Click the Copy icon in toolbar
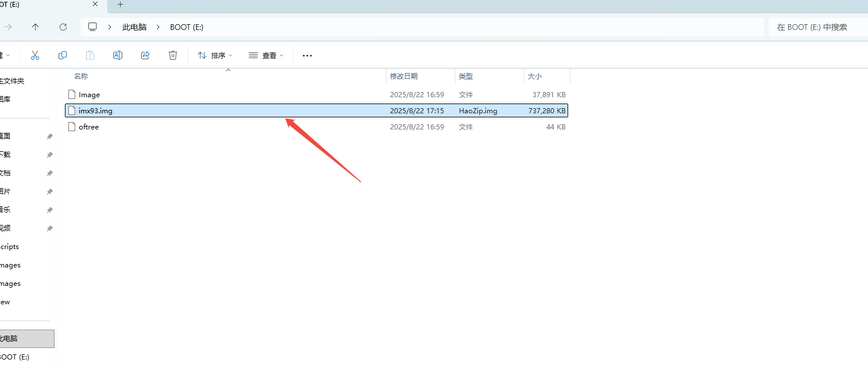Image resolution: width=868 pixels, height=367 pixels. click(63, 55)
